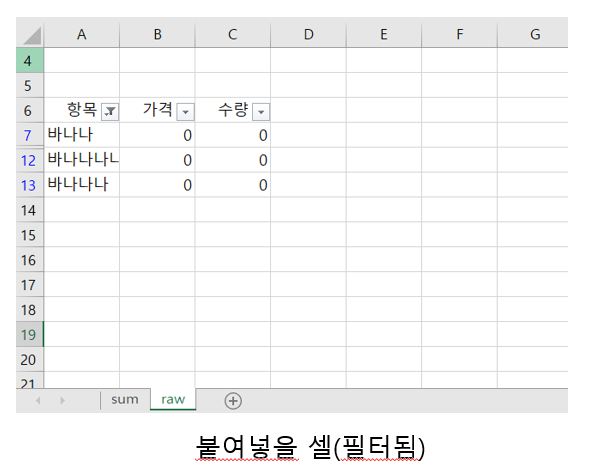Screen dimensions: 589x470
Task: Go to previous sheet with left arrow
Action: coord(38,400)
